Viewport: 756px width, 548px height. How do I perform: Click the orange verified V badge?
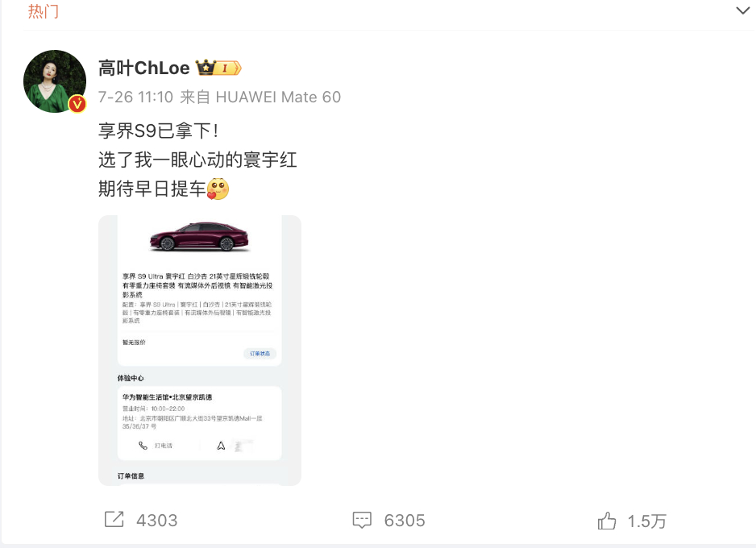coord(77,104)
